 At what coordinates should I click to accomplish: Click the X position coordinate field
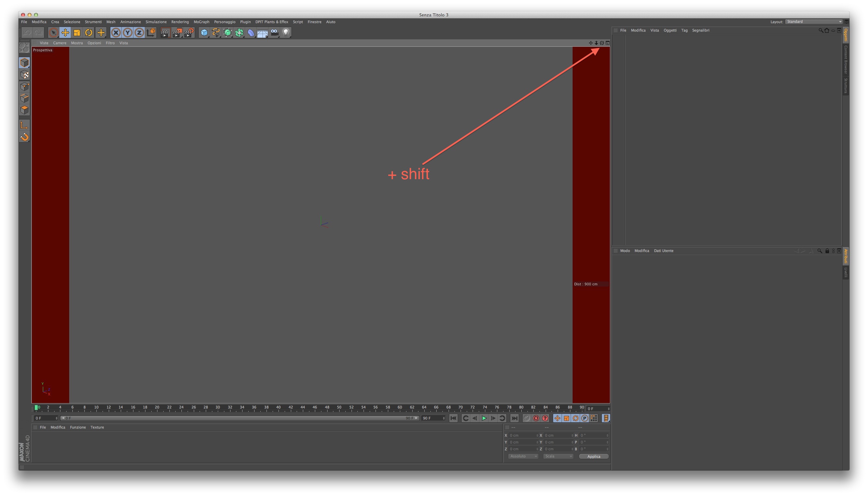coord(522,435)
